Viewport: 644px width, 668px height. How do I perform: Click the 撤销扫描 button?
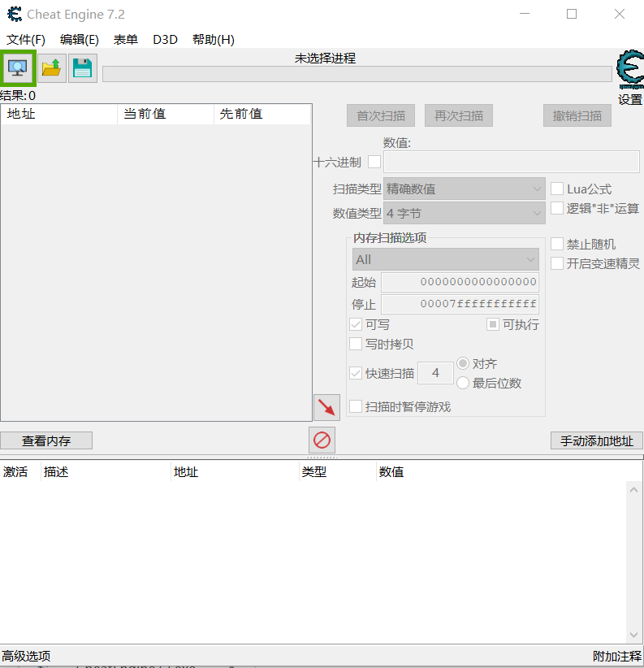click(577, 115)
